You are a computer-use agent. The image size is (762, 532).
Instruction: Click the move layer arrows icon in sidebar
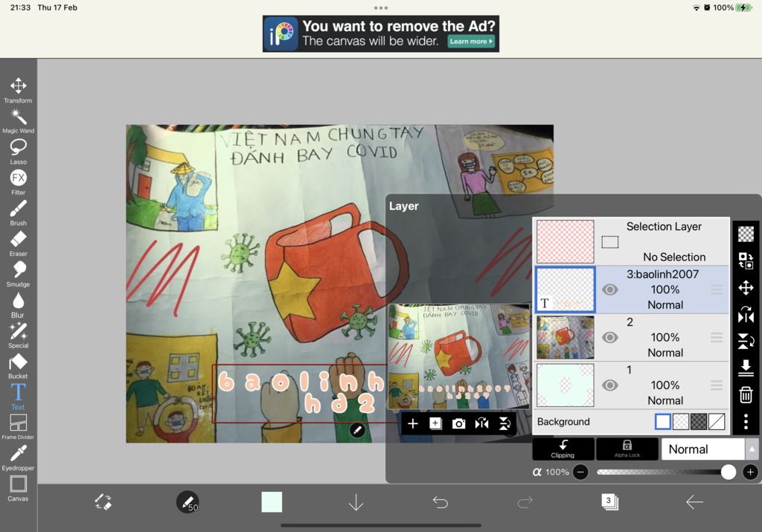tap(746, 288)
